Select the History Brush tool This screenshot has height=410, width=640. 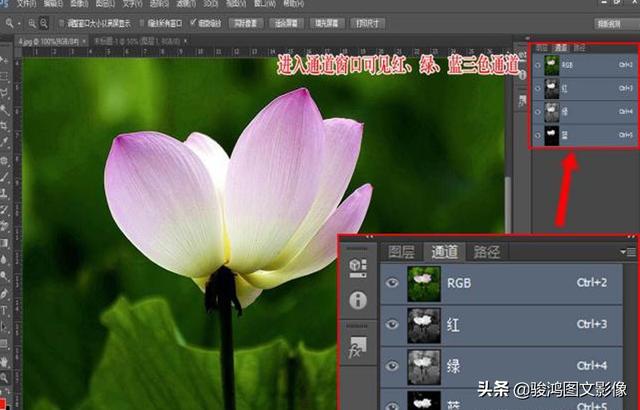4,210
